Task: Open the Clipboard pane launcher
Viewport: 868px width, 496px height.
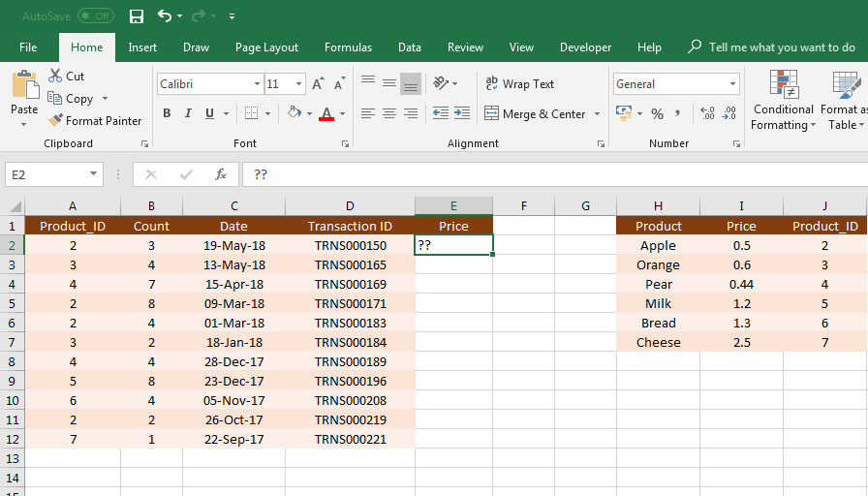Action: tap(144, 144)
